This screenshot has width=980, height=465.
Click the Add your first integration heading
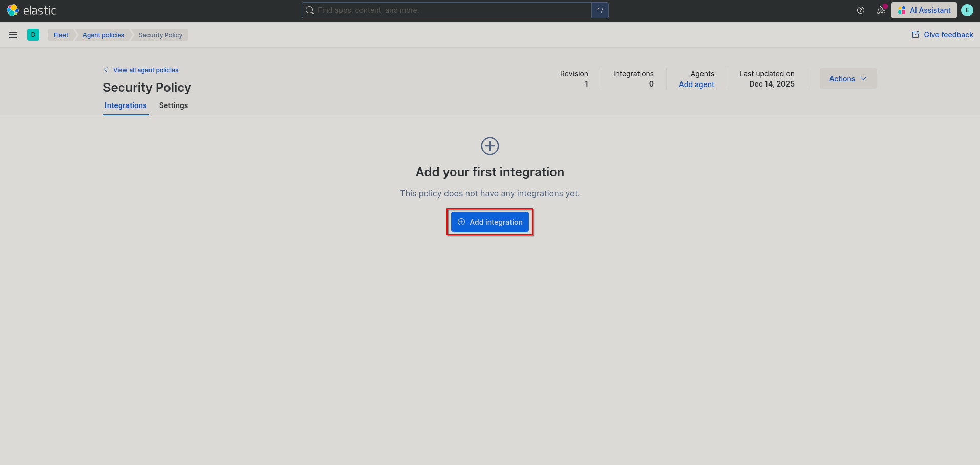click(x=490, y=172)
